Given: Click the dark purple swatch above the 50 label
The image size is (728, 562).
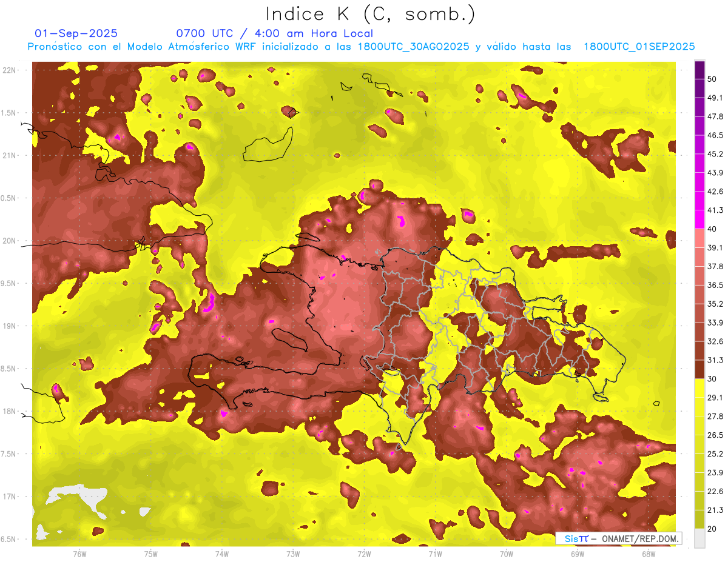Looking at the screenshot, I should [x=699, y=70].
